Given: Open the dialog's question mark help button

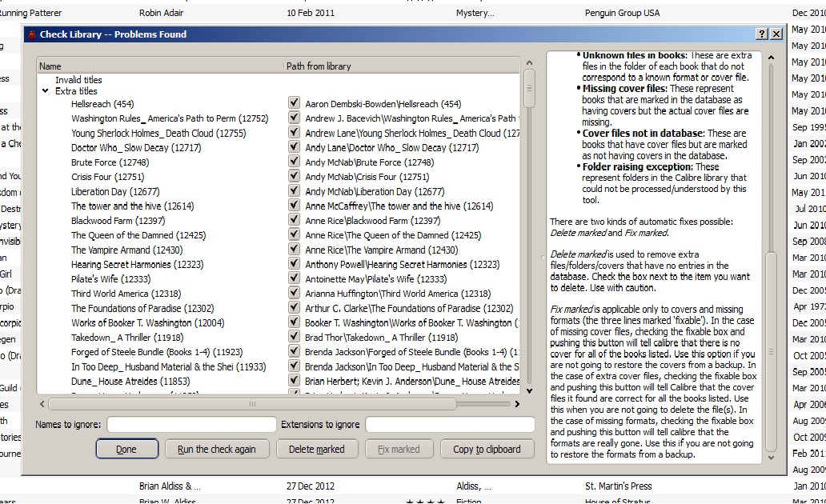Looking at the screenshot, I should coord(762,34).
